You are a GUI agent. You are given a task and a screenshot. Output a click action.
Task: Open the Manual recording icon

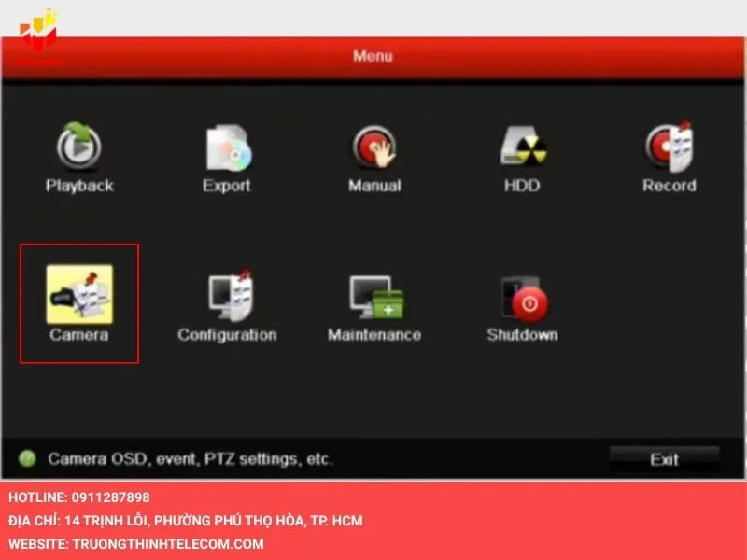tap(374, 147)
